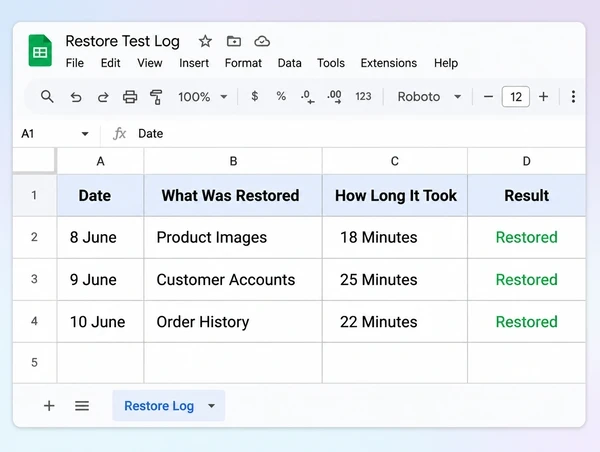Viewport: 600px width, 452px height.
Task: Select the Order History cell
Action: (x=233, y=321)
